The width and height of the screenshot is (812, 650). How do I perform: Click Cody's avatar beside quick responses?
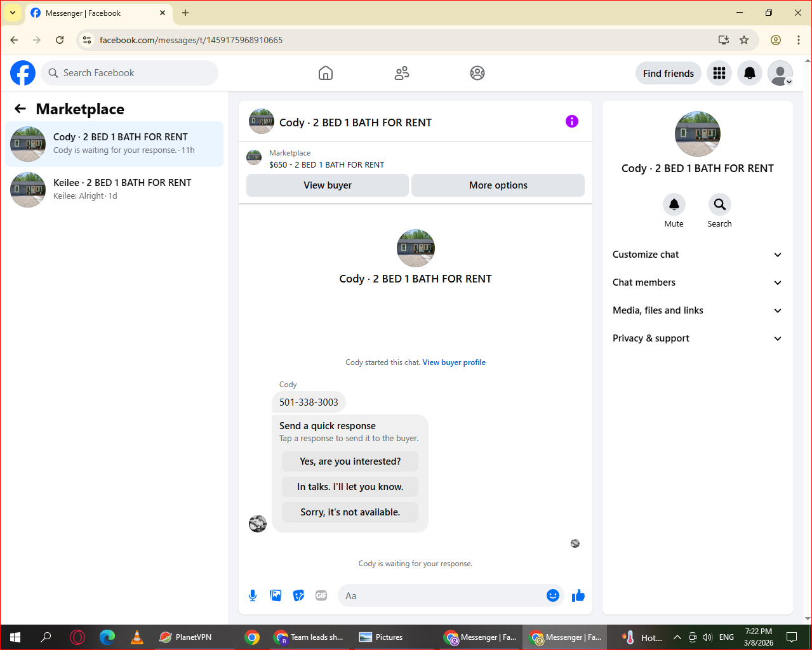point(258,524)
